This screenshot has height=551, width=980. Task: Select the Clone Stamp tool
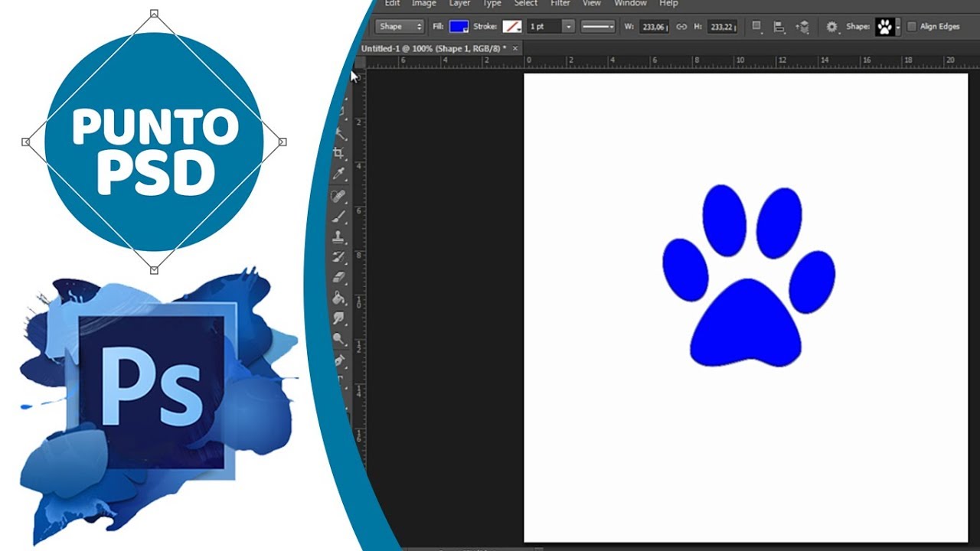(x=338, y=236)
